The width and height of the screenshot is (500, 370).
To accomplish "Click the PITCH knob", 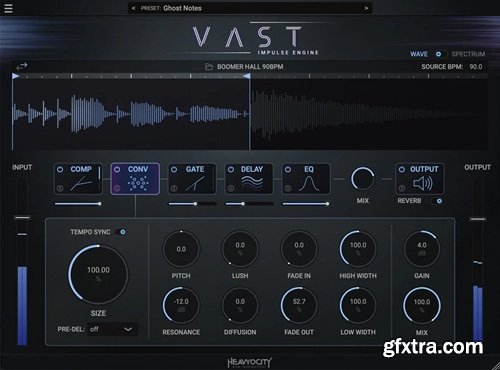I will [x=181, y=249].
